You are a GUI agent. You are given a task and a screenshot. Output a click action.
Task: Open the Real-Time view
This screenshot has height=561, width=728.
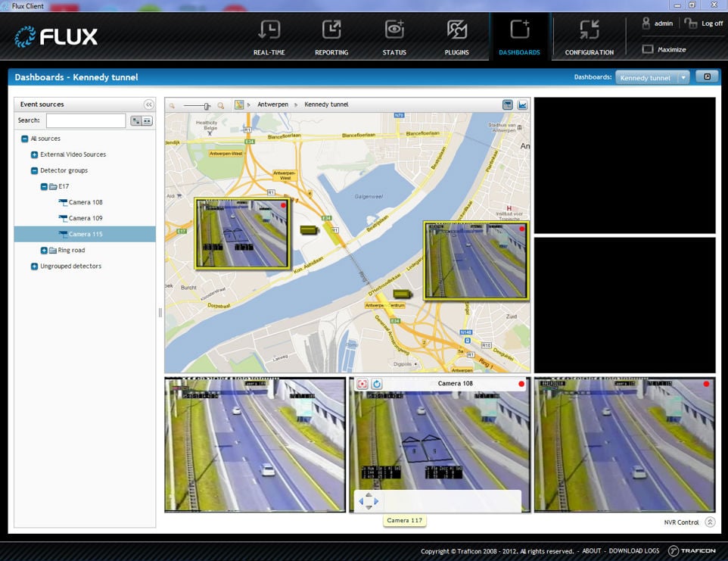click(269, 37)
